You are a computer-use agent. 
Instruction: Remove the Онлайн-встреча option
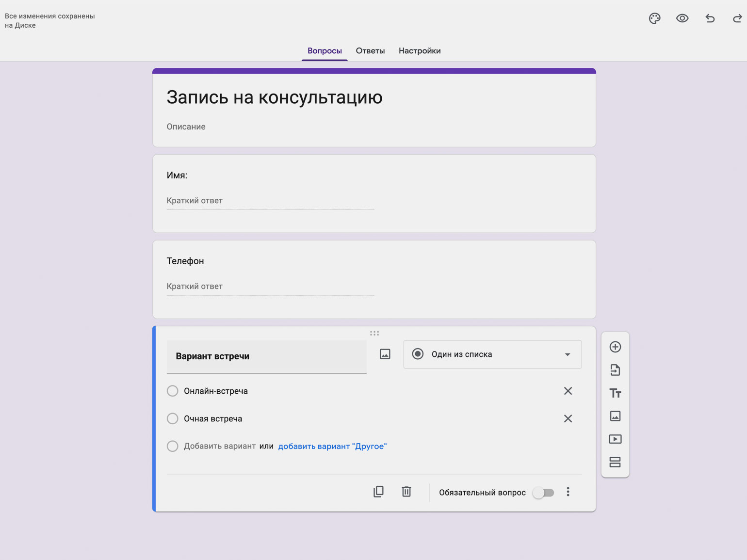(568, 391)
